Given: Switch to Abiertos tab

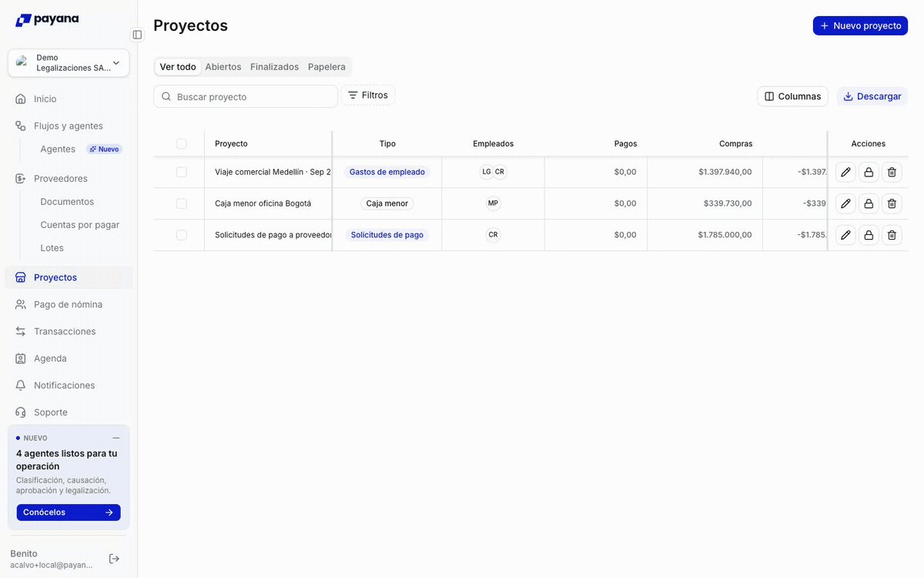Looking at the screenshot, I should (223, 67).
